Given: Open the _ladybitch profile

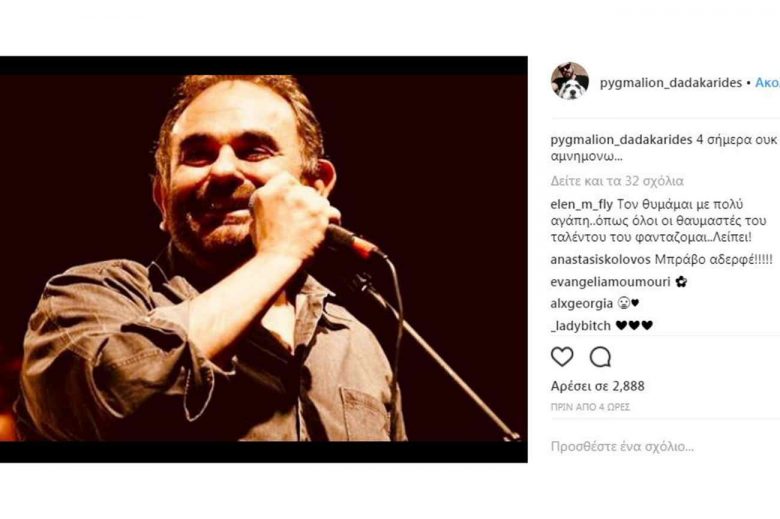Looking at the screenshot, I should pyautogui.click(x=581, y=326).
